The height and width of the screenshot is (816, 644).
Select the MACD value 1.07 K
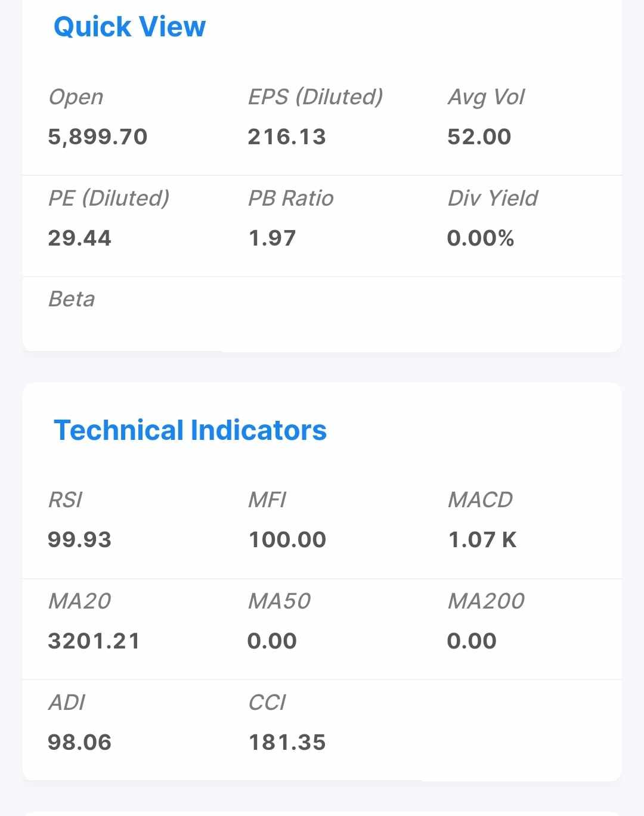pyautogui.click(x=482, y=540)
